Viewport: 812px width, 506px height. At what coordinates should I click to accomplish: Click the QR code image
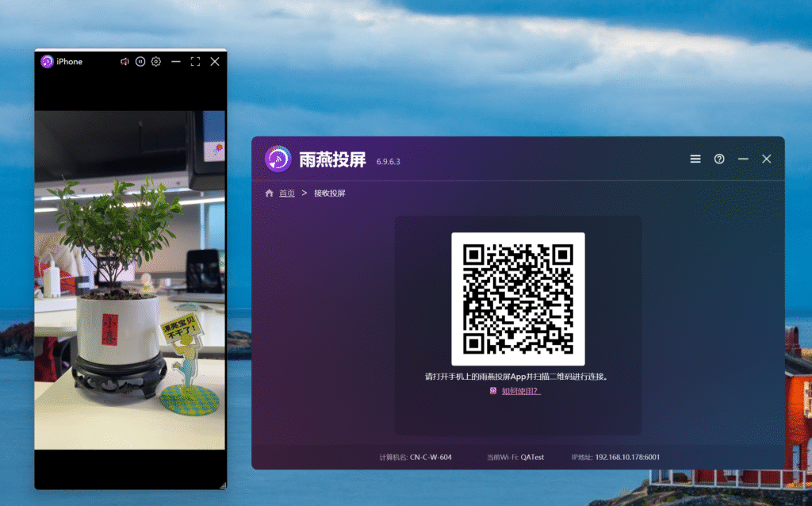pos(518,299)
